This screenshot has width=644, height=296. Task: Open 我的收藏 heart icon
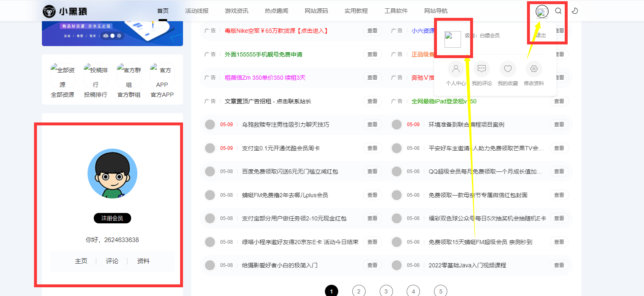point(508,68)
